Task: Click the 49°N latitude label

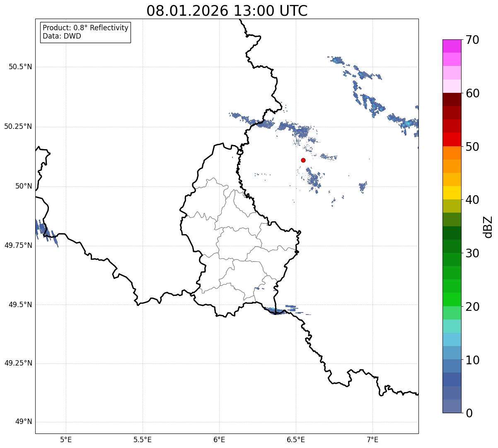Action: [24, 421]
